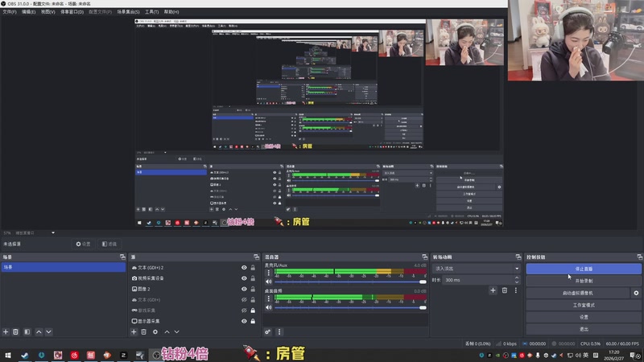Add a new scene with plus icon in 场景 panel
This screenshot has width=644, height=362.
pyautogui.click(x=6, y=331)
